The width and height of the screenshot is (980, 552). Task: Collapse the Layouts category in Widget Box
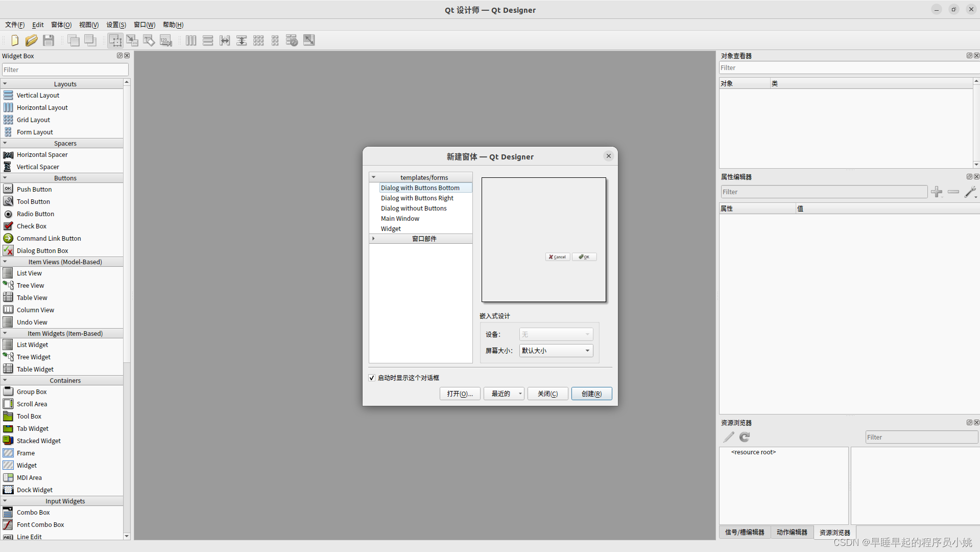(x=5, y=84)
